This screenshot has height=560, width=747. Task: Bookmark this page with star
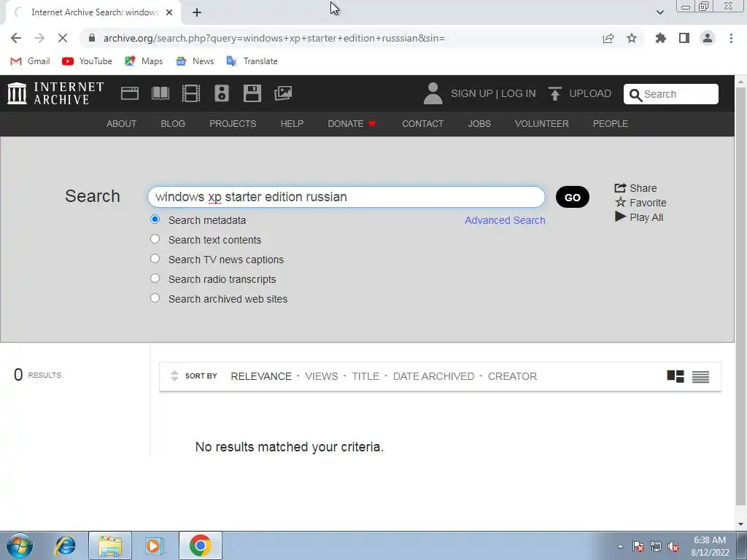pyautogui.click(x=632, y=38)
